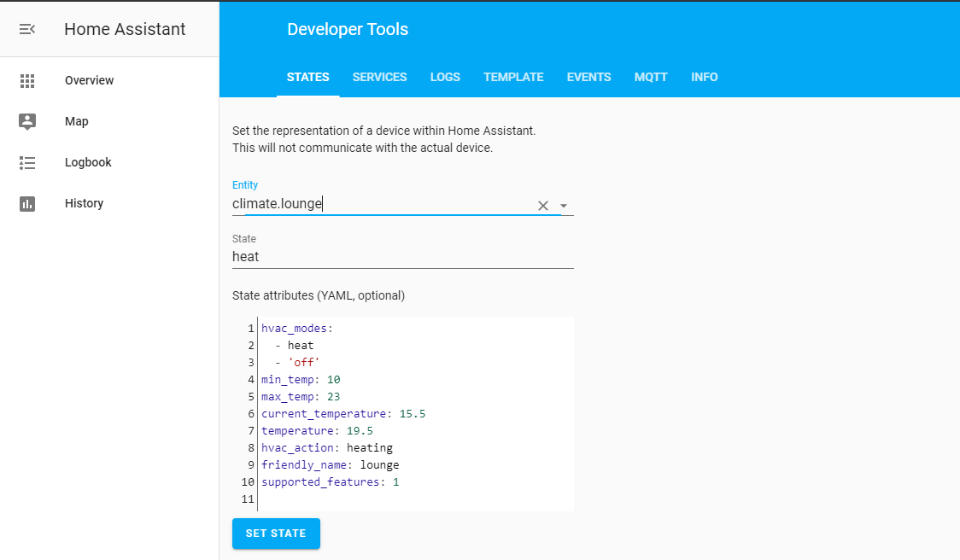Click the "- 'off'" YAML line
This screenshot has height=560, width=960.
coord(297,363)
